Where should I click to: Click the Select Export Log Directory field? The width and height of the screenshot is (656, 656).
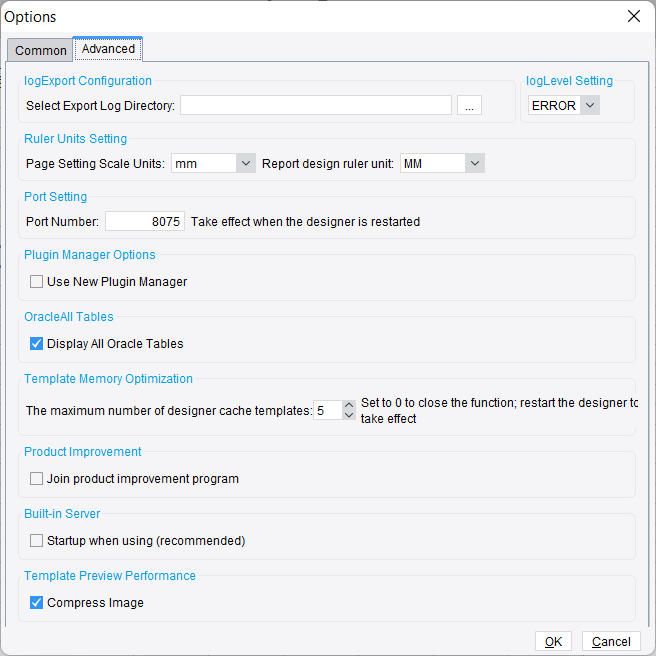pyautogui.click(x=316, y=105)
